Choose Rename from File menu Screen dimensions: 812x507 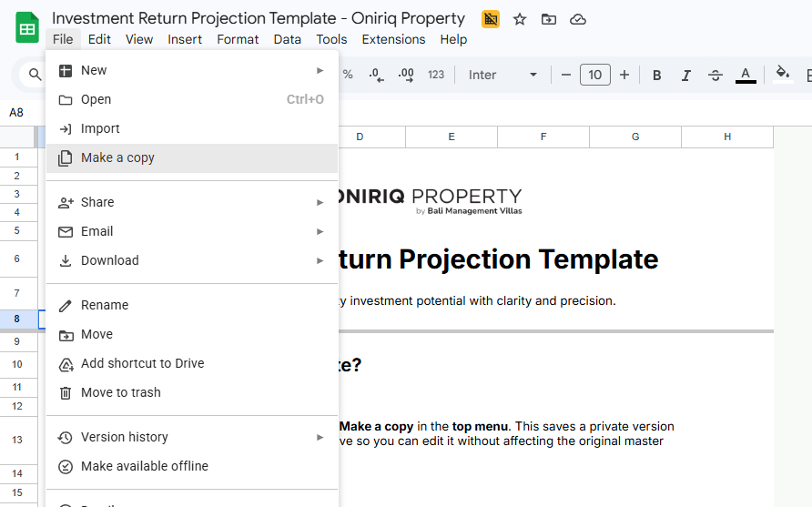coord(192,305)
